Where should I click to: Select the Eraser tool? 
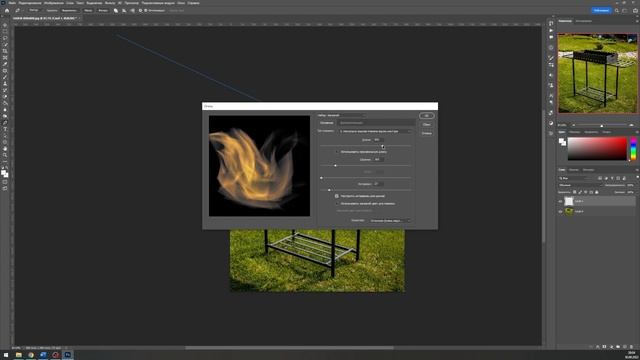pyautogui.click(x=5, y=97)
